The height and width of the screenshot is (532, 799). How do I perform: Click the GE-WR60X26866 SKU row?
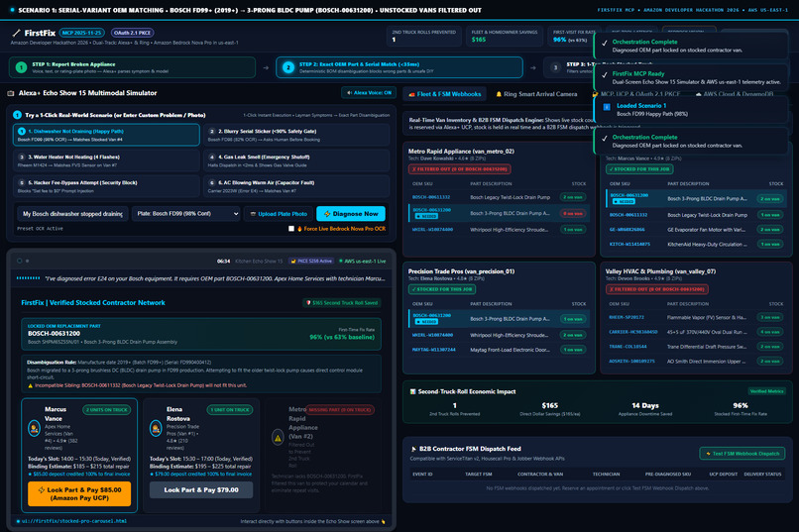coord(696,230)
